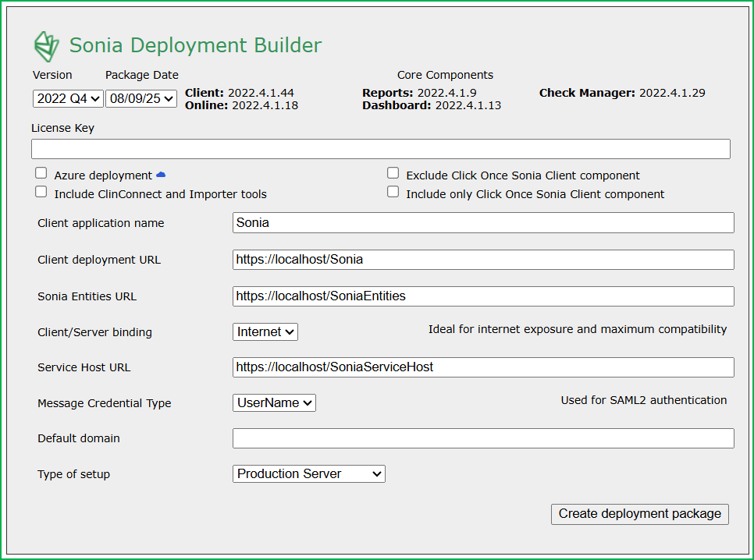
Task: Enable the Azure deployment checkbox
Action: click(x=41, y=173)
